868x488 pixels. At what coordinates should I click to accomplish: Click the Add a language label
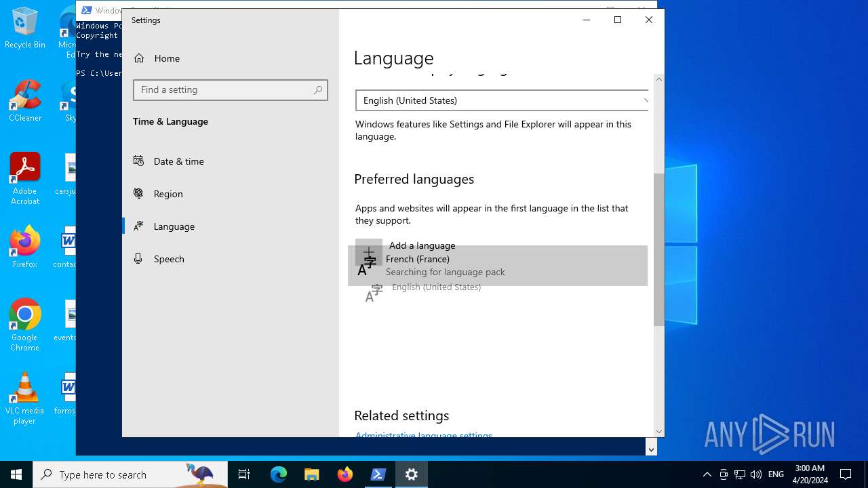click(422, 246)
